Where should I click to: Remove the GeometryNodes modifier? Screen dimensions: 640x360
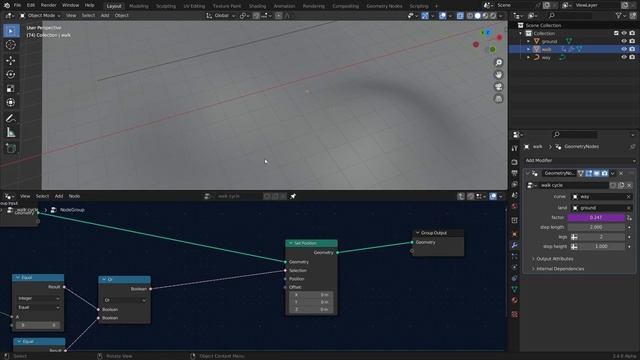621,173
